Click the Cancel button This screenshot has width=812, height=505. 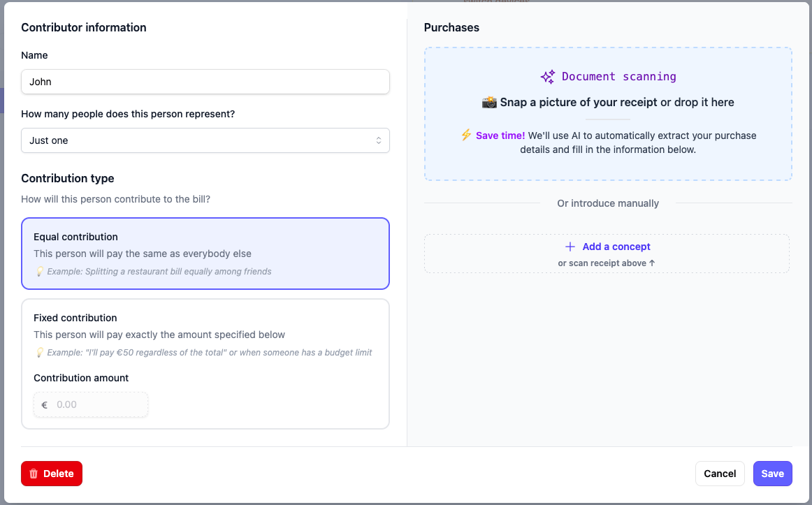point(720,474)
